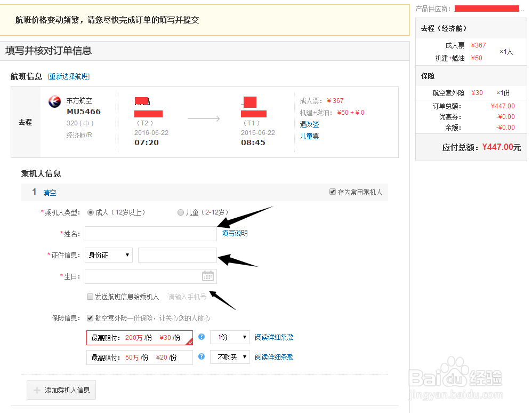Click 清空 to clear passenger info
The image size is (532, 413).
pyautogui.click(x=50, y=193)
